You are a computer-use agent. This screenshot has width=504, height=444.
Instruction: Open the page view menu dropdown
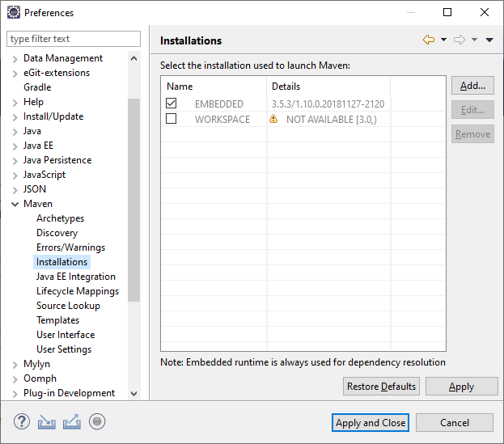coord(489,40)
